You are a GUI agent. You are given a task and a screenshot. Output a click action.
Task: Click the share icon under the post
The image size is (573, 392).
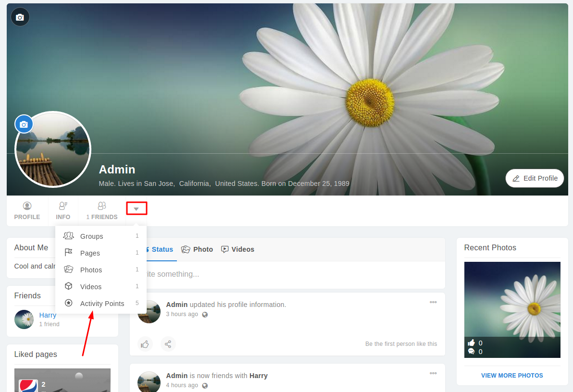click(168, 344)
